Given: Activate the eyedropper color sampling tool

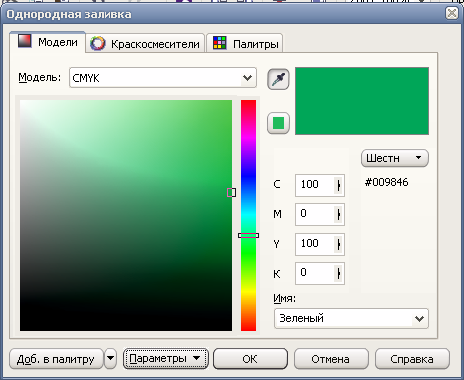Looking at the screenshot, I should pyautogui.click(x=278, y=80).
